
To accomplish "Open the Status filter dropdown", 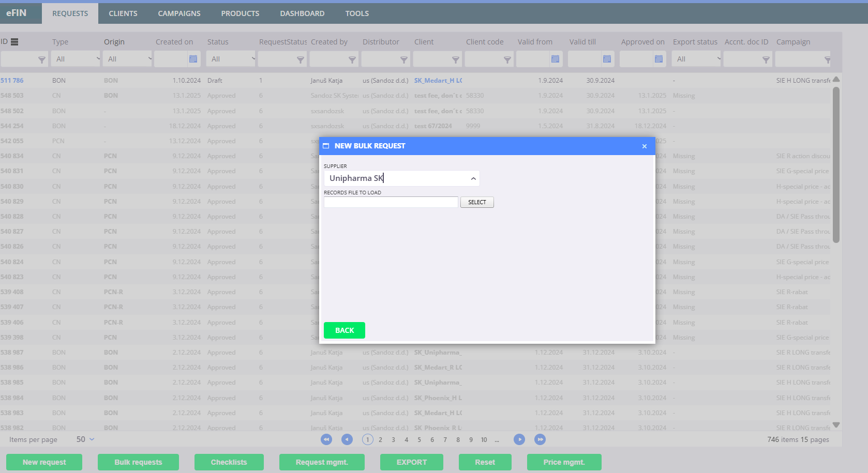I will (x=231, y=59).
